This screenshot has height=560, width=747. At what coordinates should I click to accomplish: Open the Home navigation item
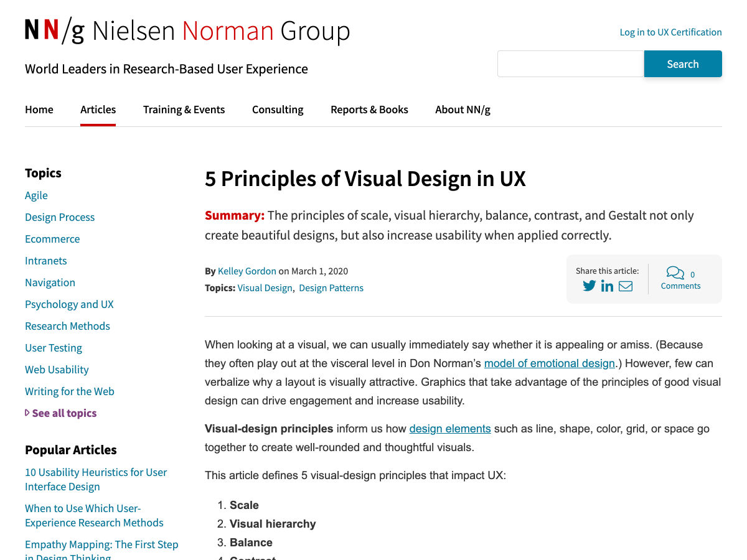pos(39,110)
